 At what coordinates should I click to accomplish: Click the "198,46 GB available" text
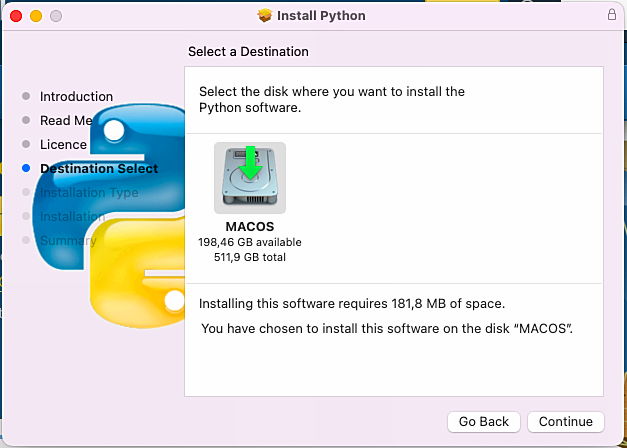(x=250, y=242)
